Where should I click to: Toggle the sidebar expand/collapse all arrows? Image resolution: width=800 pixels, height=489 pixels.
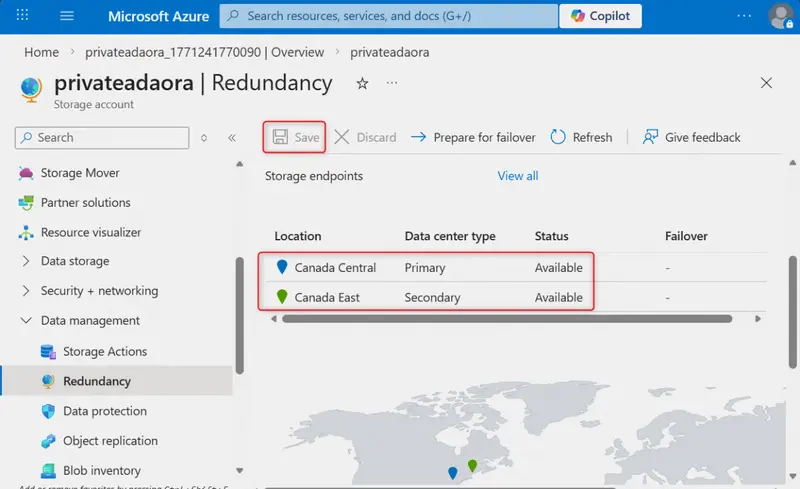[204, 138]
